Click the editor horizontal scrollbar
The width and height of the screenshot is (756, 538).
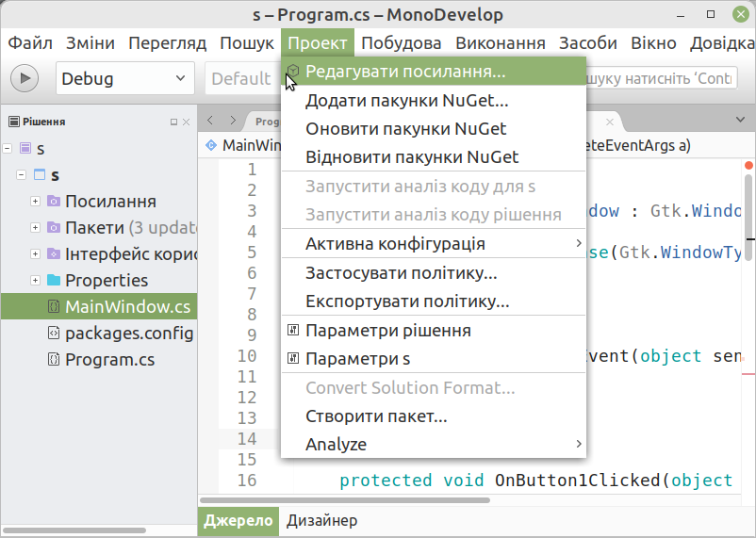point(345,500)
